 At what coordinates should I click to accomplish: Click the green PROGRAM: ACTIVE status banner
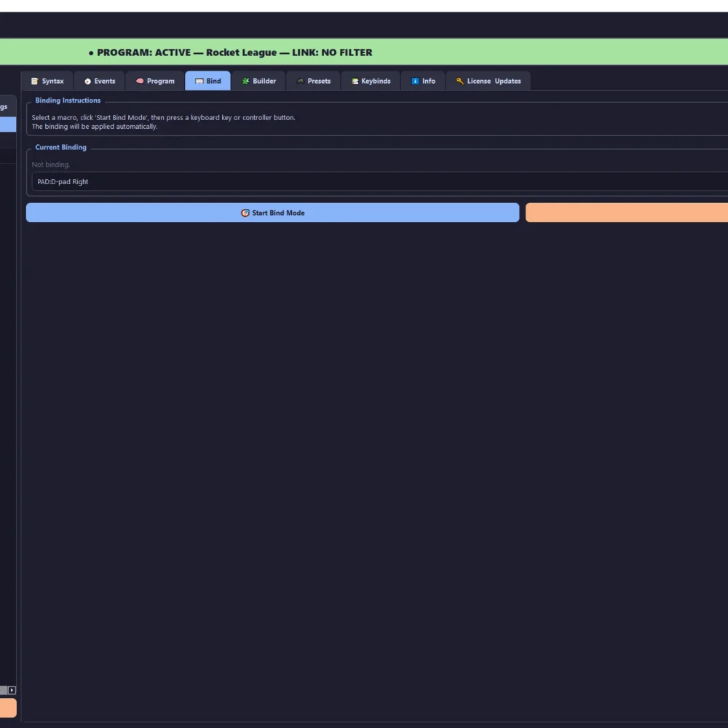(364, 52)
